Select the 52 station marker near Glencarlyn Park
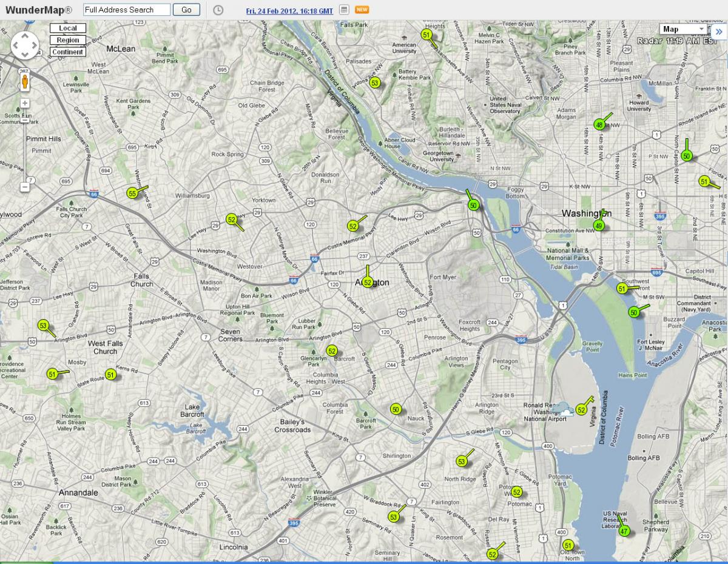 (331, 351)
